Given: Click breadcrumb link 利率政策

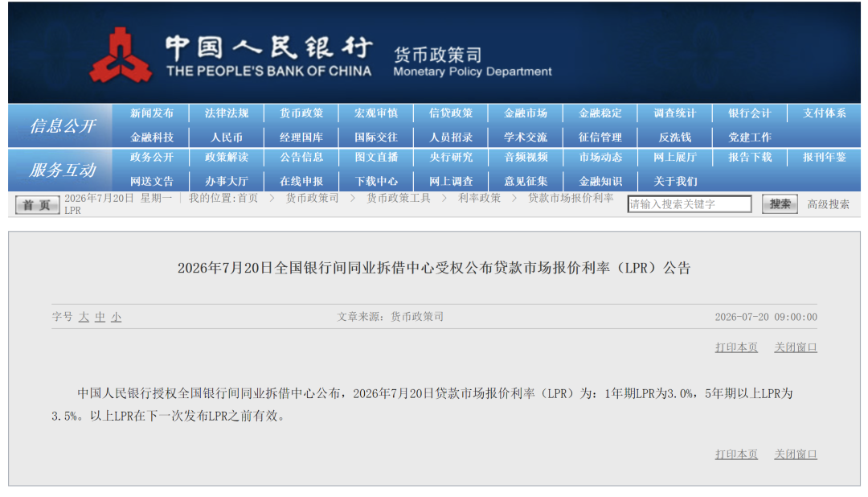Looking at the screenshot, I should point(479,199).
